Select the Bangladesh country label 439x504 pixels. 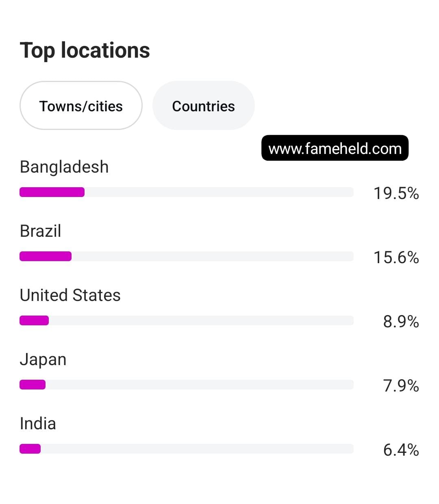(64, 167)
